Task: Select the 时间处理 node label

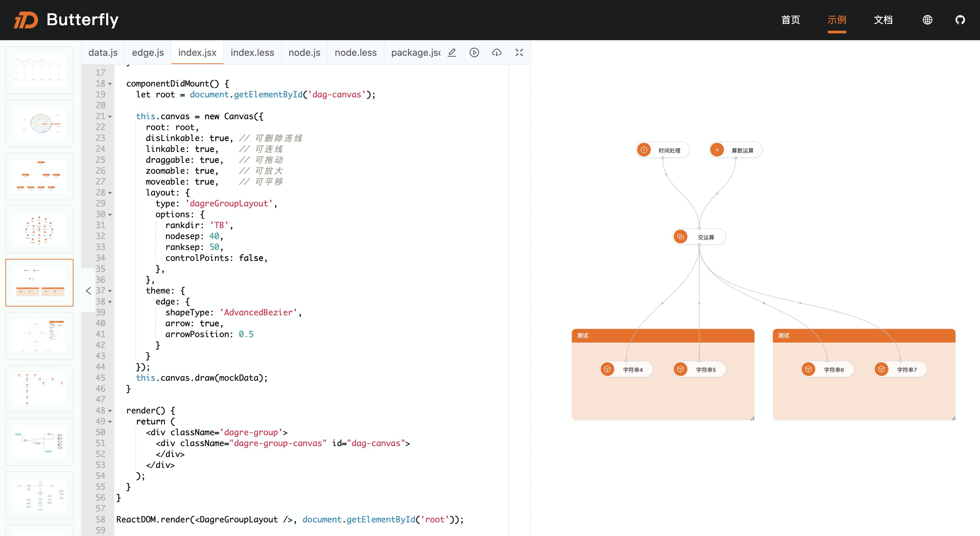Action: [670, 151]
